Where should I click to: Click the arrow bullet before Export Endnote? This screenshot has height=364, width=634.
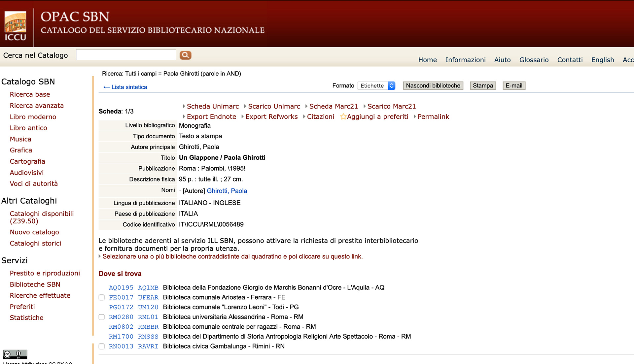pyautogui.click(x=184, y=116)
